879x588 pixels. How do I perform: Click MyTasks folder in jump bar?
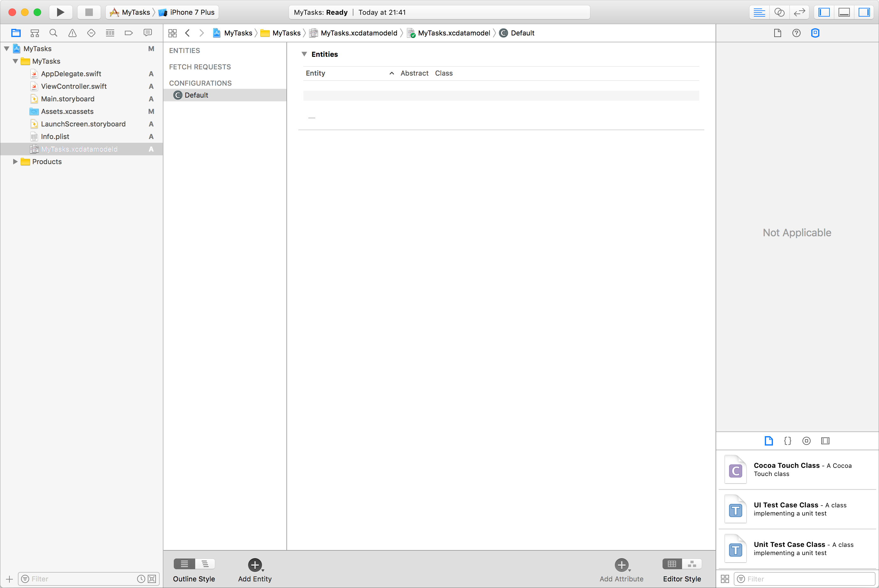[x=280, y=33]
